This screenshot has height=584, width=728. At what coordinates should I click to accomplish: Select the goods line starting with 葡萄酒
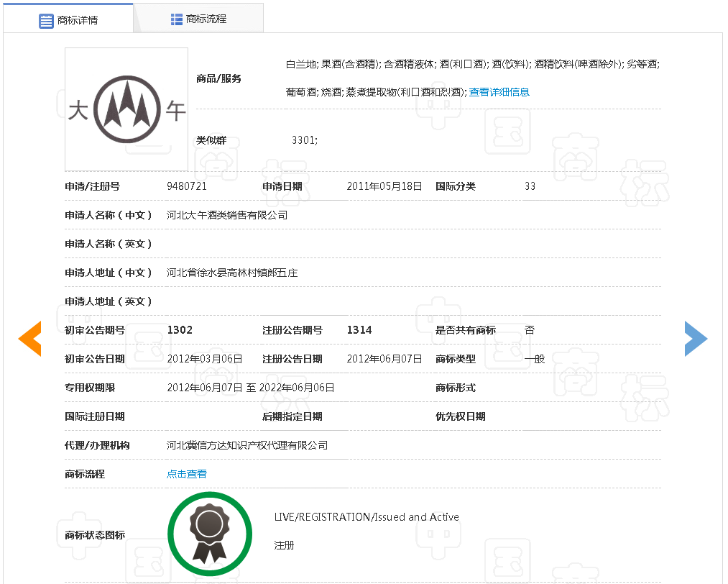point(376,92)
